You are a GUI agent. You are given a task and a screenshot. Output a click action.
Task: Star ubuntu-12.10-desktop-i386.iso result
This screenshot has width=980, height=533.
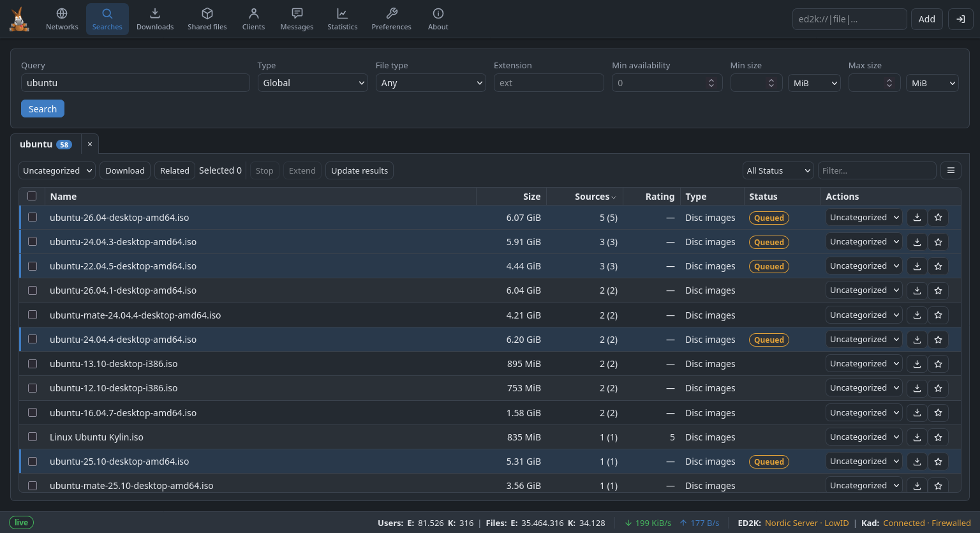coord(938,388)
